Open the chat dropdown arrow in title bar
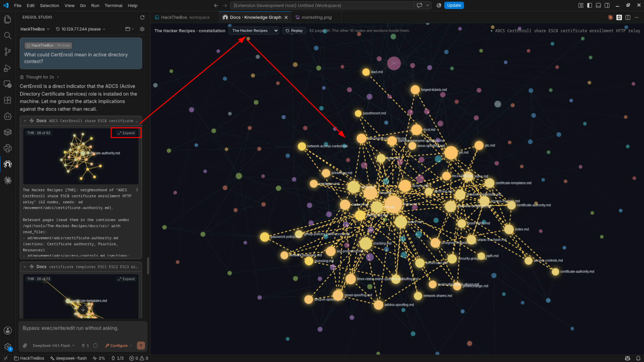The image size is (644, 362). click(427, 5)
